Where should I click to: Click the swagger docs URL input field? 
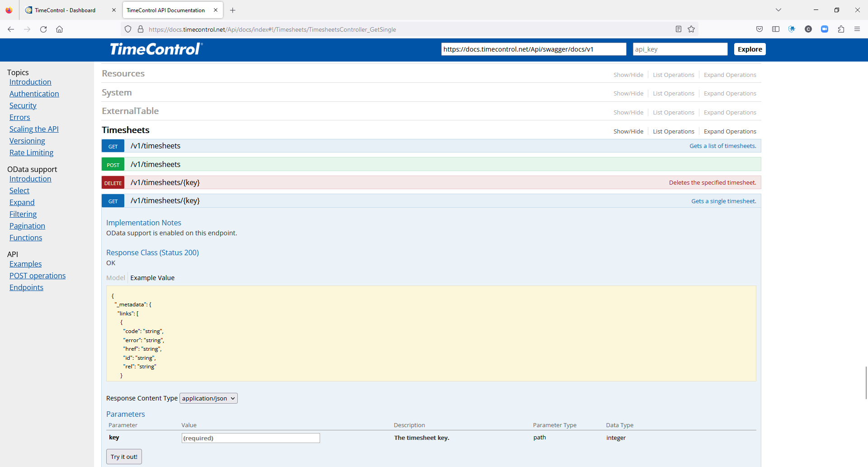click(533, 49)
